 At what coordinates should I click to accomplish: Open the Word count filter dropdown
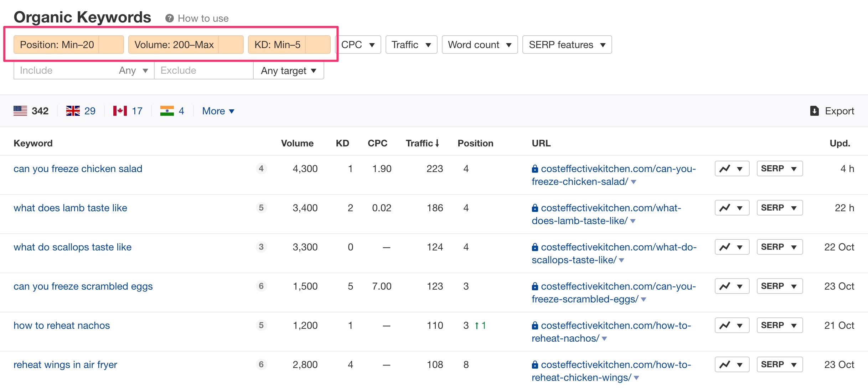[x=480, y=45]
